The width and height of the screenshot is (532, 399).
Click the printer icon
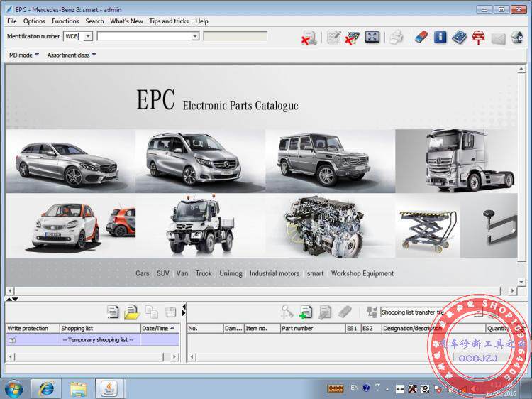coord(396,38)
